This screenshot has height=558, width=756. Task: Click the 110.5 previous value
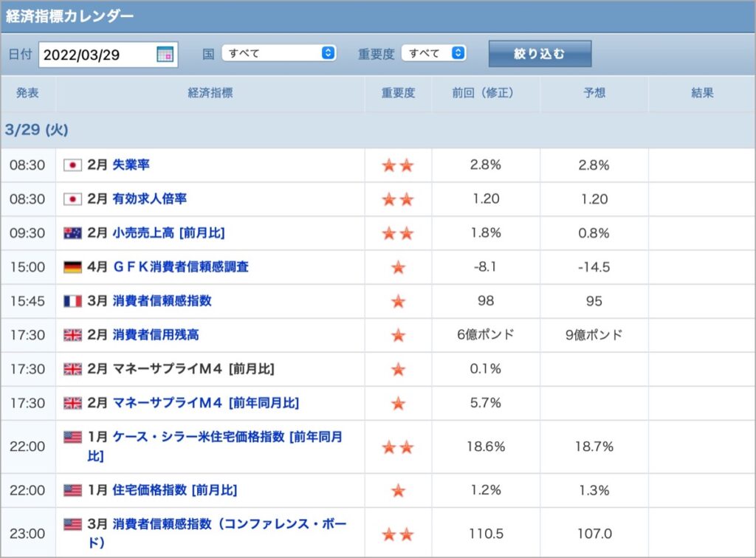(486, 534)
